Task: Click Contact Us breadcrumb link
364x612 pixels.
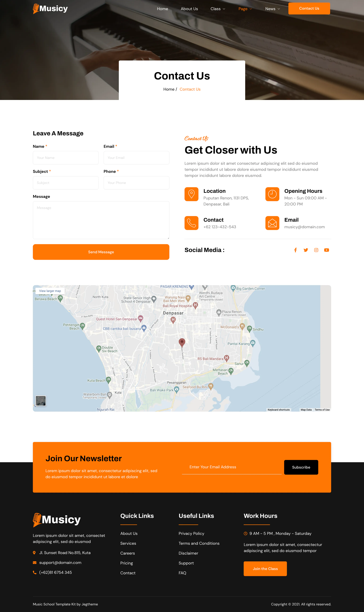Action: click(190, 89)
